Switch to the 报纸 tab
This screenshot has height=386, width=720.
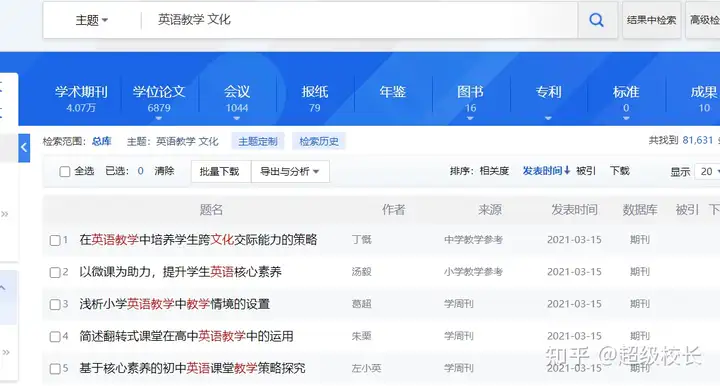click(x=315, y=99)
